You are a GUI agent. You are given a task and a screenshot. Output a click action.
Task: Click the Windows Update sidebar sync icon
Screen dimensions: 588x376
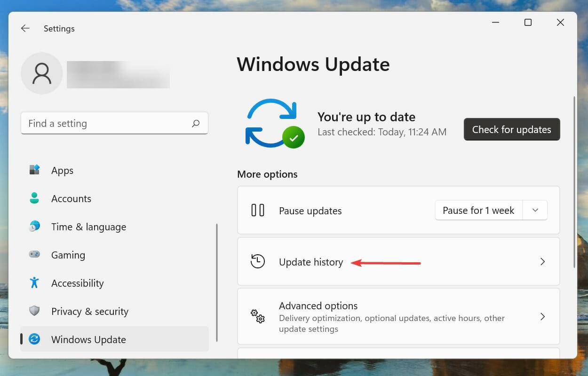tap(34, 339)
